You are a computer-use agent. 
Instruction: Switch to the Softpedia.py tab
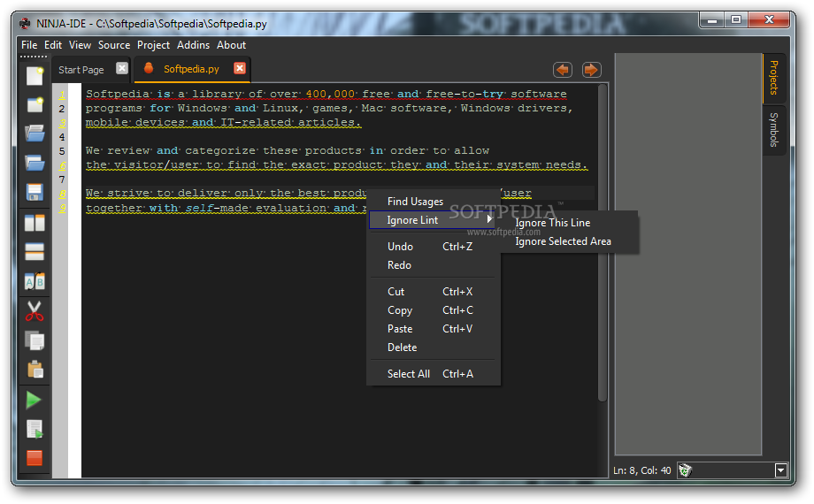[192, 69]
